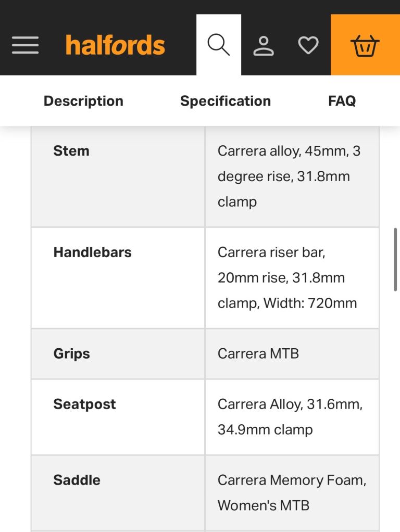Switch to the FAQ tab
The image size is (400, 532).
341,100
